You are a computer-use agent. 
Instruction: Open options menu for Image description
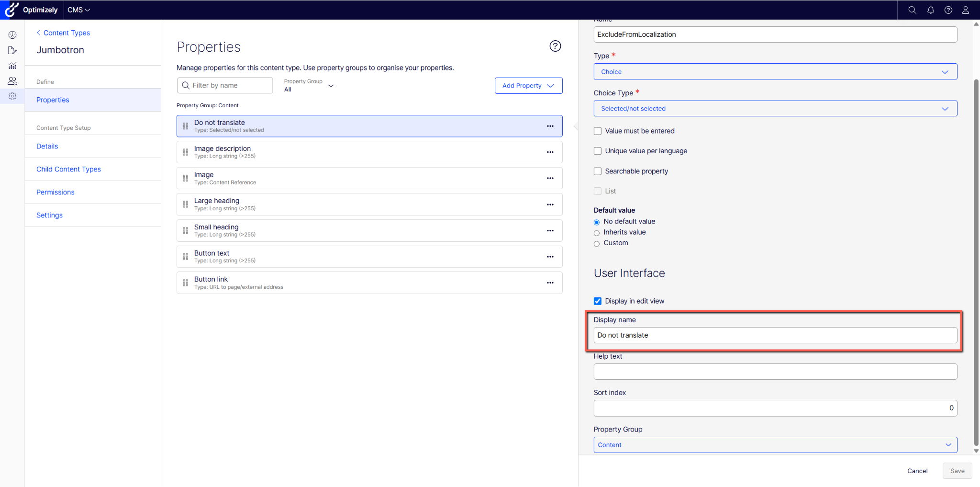550,152
